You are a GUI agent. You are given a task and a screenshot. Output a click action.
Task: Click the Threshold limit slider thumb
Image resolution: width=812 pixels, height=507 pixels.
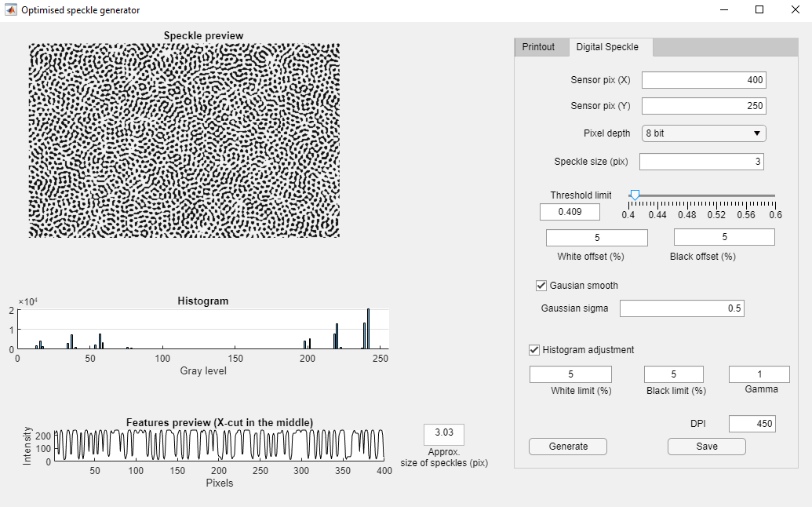(635, 195)
